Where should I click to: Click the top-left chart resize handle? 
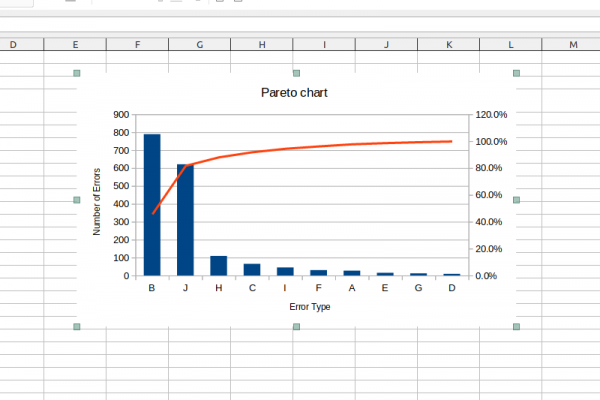pyautogui.click(x=77, y=73)
